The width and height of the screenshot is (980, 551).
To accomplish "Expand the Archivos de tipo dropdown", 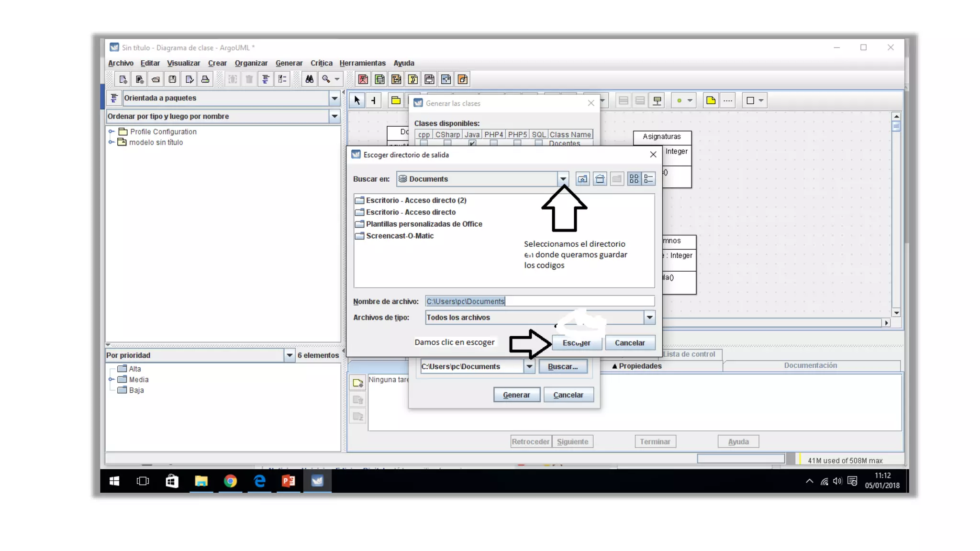I will [x=649, y=317].
